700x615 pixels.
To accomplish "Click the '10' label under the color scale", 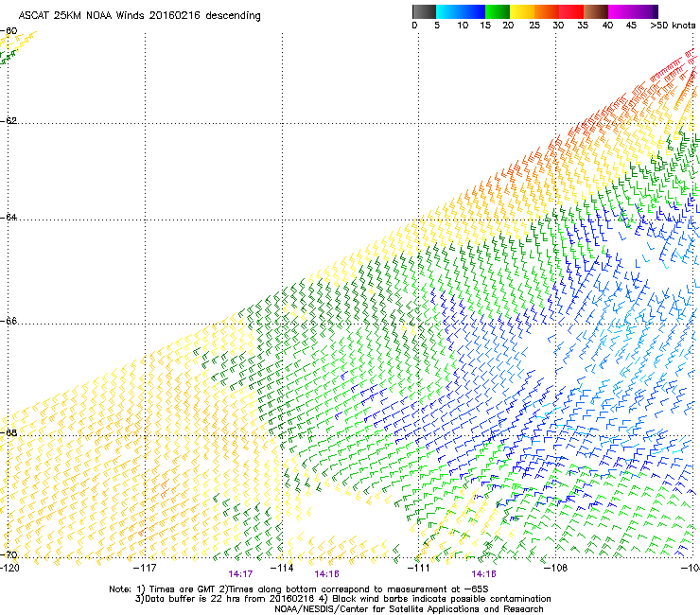I will tap(463, 26).
